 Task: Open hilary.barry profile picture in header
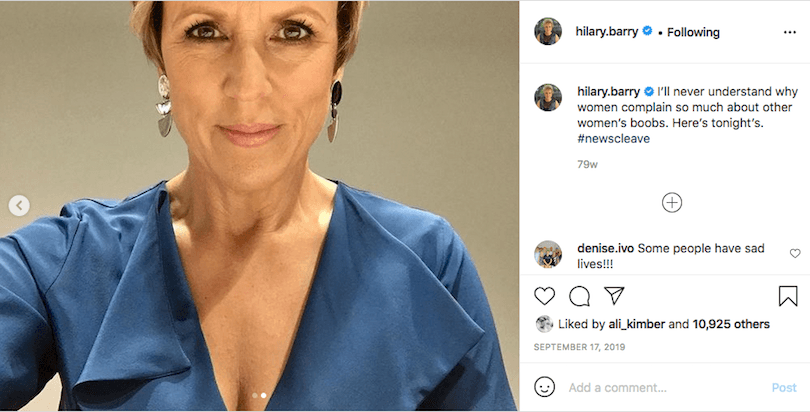[x=548, y=31]
